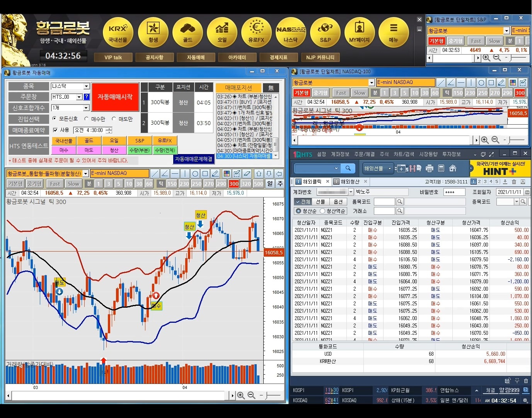Screen dimensions: 532x418
Task: Open 계좌정보 menu in 1QHTS
Action: (x=340, y=154)
